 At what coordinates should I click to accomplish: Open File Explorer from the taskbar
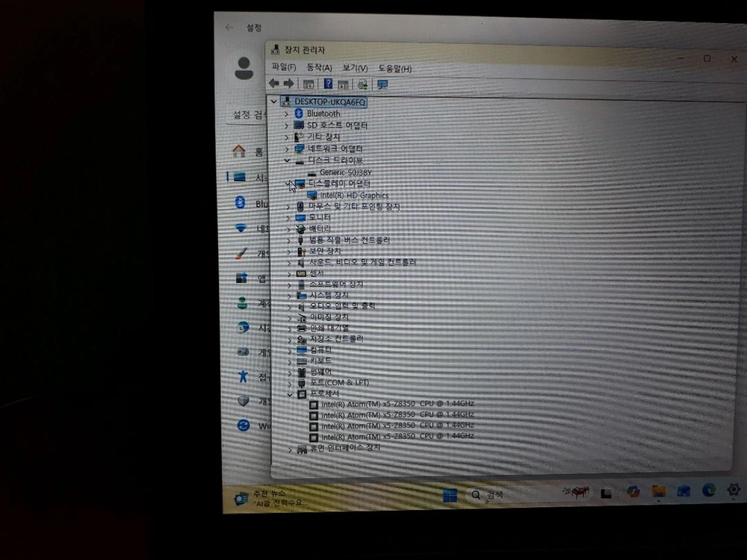pyautogui.click(x=658, y=491)
